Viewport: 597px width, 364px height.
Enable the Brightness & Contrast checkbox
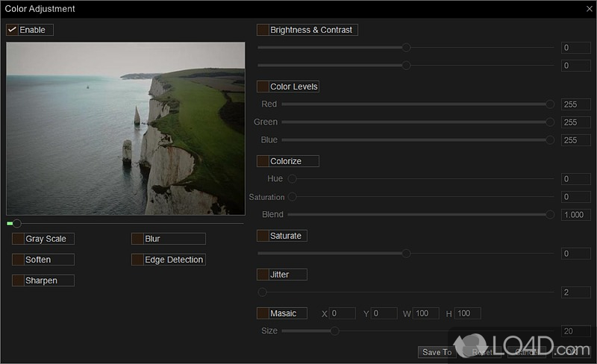[x=263, y=30]
